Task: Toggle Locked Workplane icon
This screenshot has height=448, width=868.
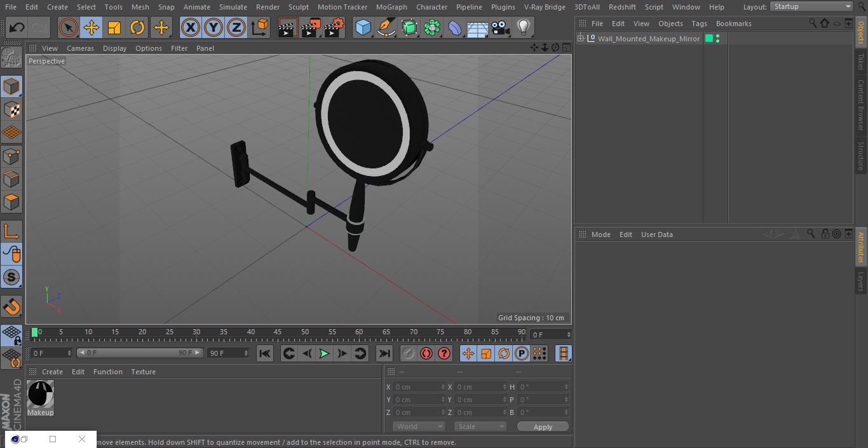Action: pos(11,335)
